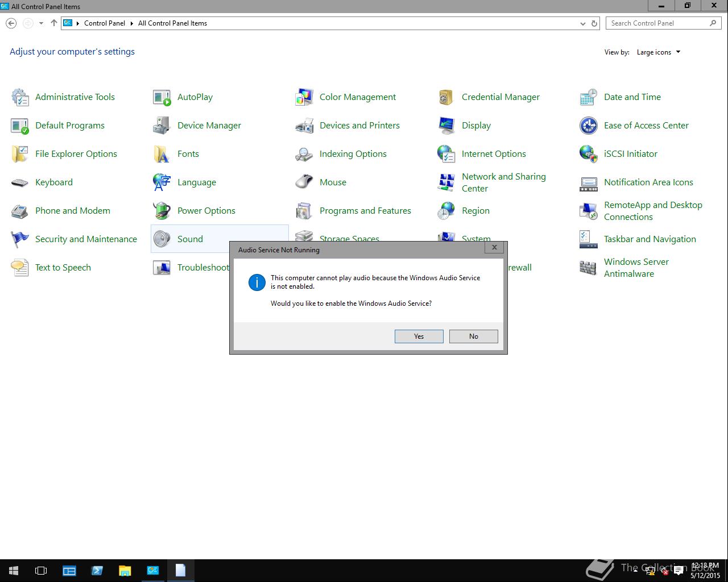Open the Ease of Access Center icon
This screenshot has width=728, height=582.
click(589, 126)
